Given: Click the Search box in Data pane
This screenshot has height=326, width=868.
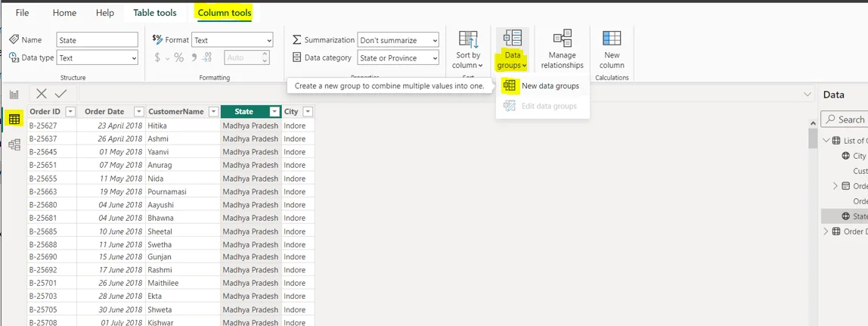Looking at the screenshot, I should click(847, 120).
